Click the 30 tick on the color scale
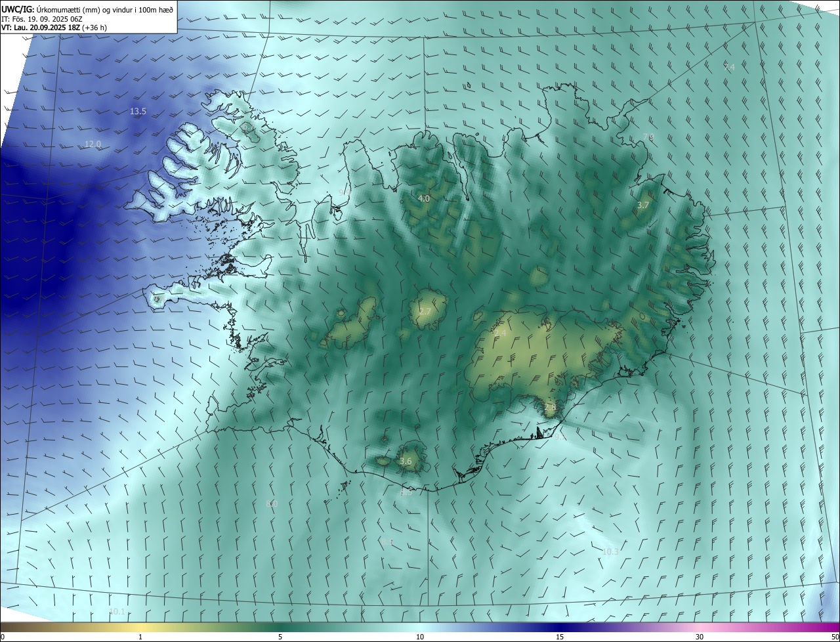This screenshot has height=642, width=840. (x=700, y=637)
